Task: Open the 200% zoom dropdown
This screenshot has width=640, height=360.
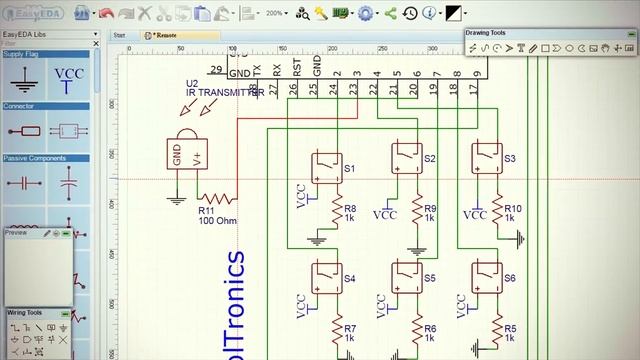Action: click(277, 13)
